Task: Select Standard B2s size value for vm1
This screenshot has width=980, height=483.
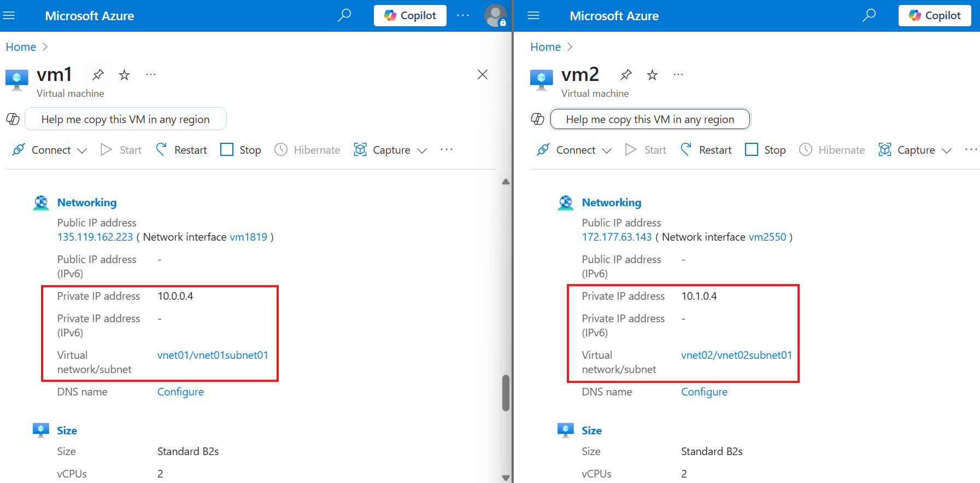Action: click(188, 451)
